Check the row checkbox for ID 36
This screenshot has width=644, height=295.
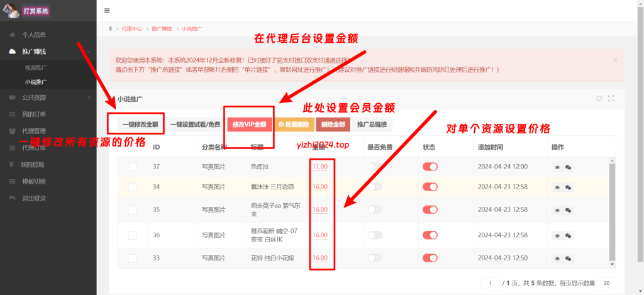click(x=132, y=235)
